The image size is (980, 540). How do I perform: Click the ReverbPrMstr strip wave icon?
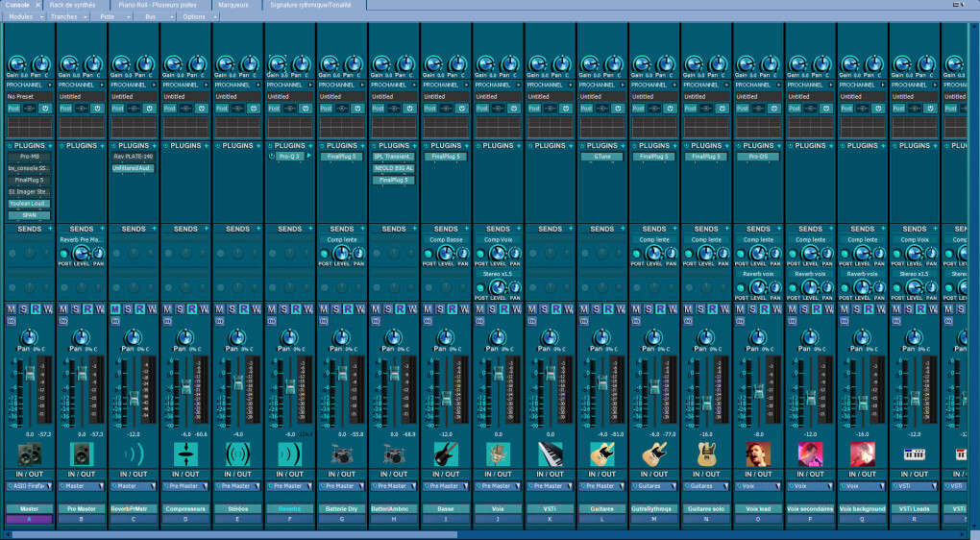[134, 454]
